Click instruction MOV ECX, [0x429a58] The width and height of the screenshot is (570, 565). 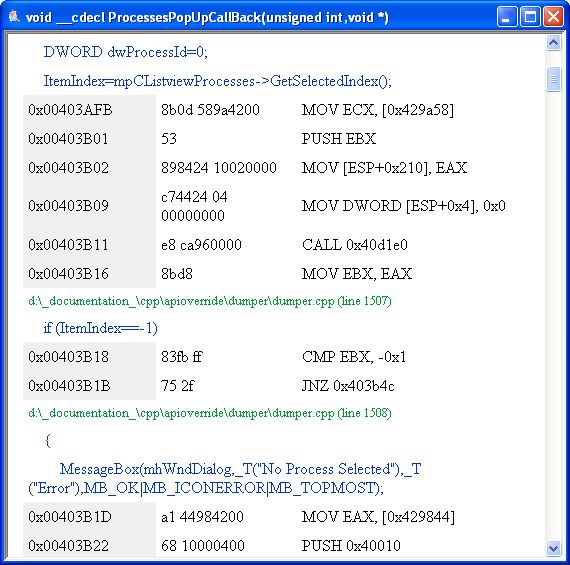378,110
